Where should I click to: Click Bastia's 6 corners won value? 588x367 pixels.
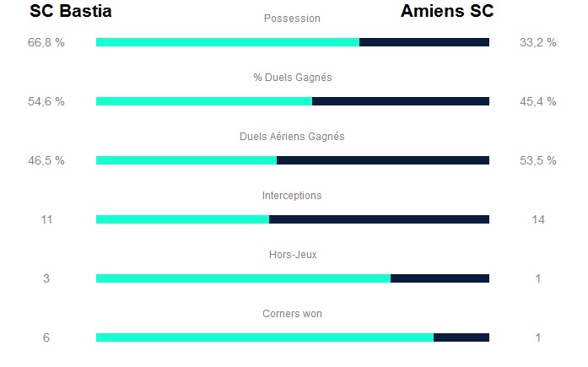pos(46,337)
